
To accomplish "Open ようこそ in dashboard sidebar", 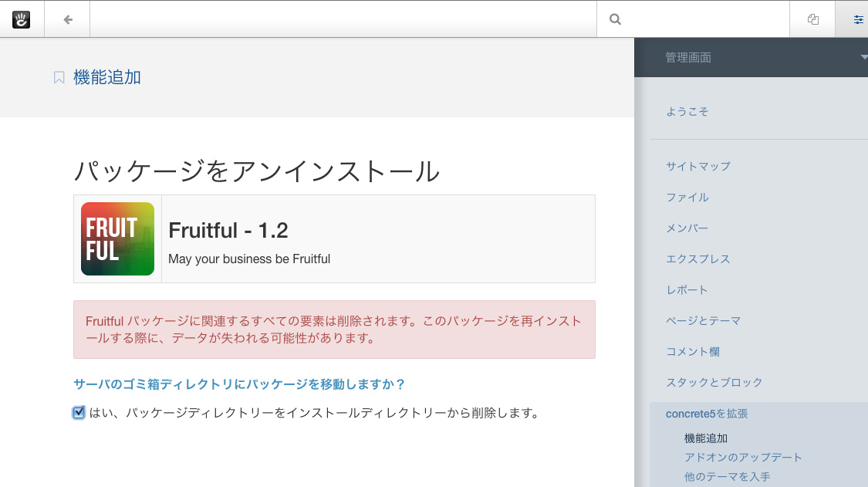I will pyautogui.click(x=687, y=111).
